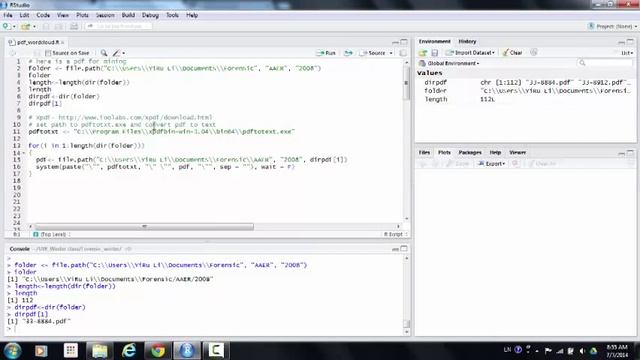This screenshot has width=640, height=360.
Task: Run the current line with Run button
Action: point(326,53)
